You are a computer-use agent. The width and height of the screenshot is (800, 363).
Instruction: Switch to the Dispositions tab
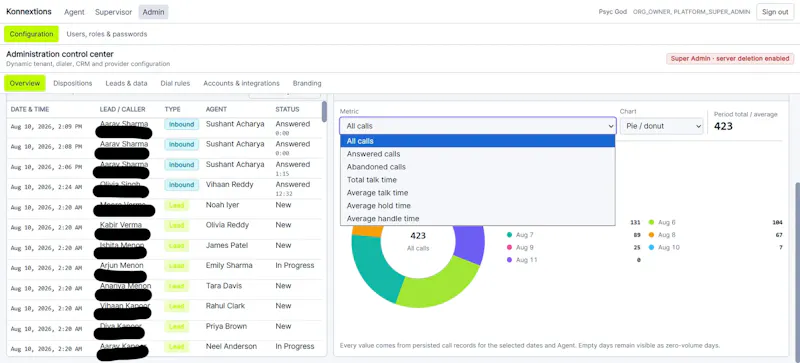72,83
